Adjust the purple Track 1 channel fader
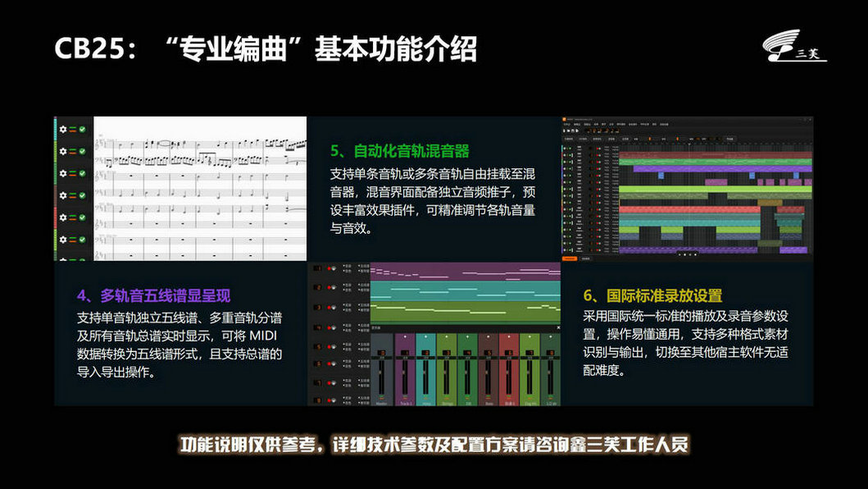This screenshot has width=868, height=489. 405,377
